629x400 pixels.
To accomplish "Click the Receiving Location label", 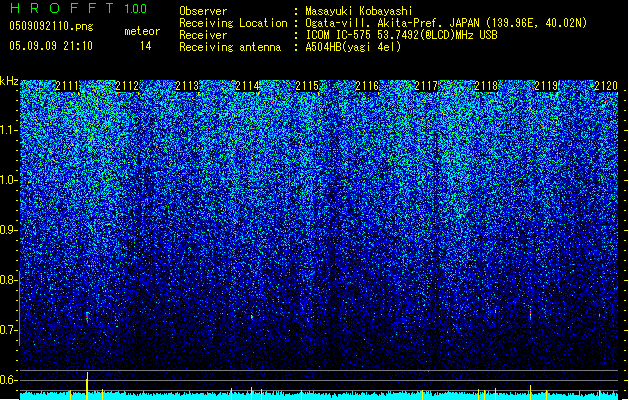I will pyautogui.click(x=233, y=23).
